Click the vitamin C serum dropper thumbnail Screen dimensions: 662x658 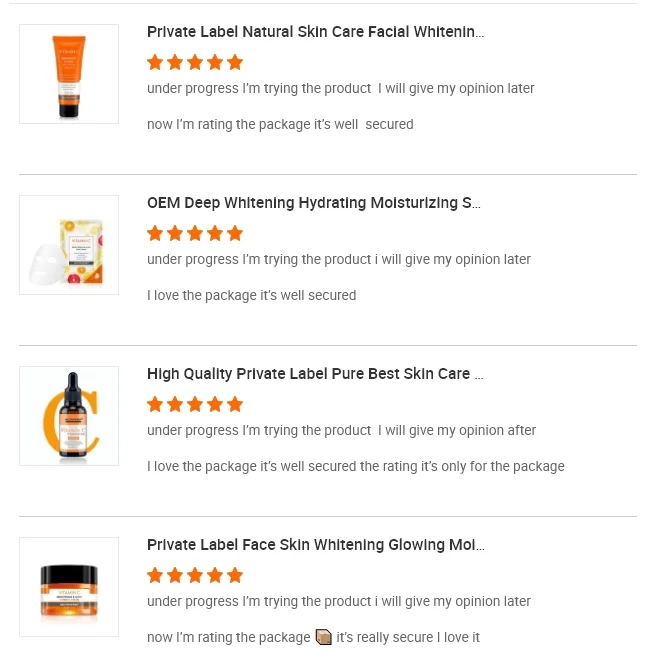69,416
